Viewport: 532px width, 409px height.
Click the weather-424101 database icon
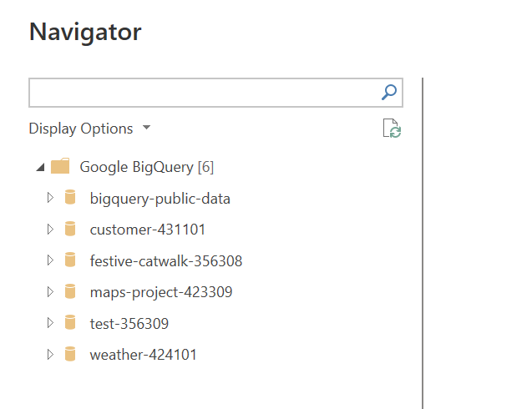71,355
